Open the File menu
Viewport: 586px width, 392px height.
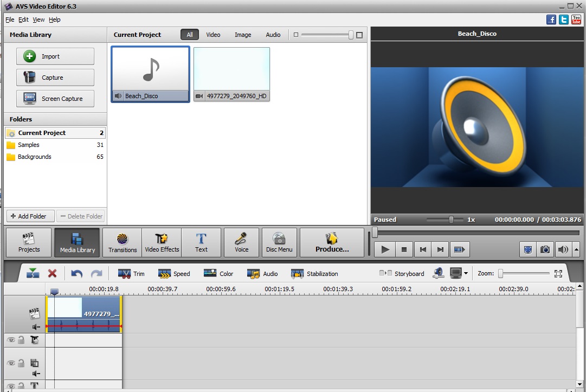click(9, 20)
